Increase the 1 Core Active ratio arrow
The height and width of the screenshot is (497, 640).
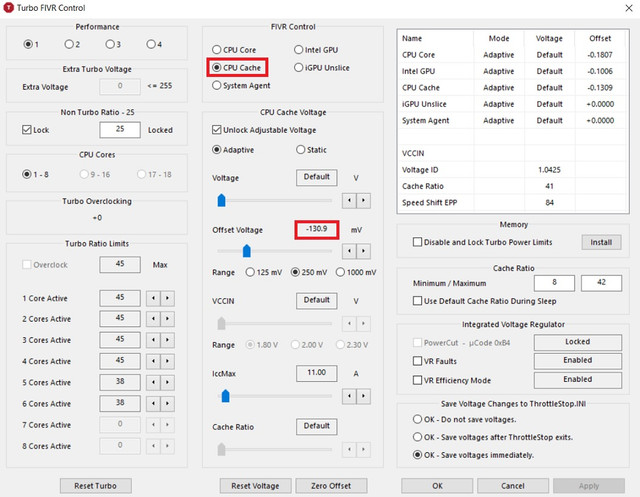[167, 298]
